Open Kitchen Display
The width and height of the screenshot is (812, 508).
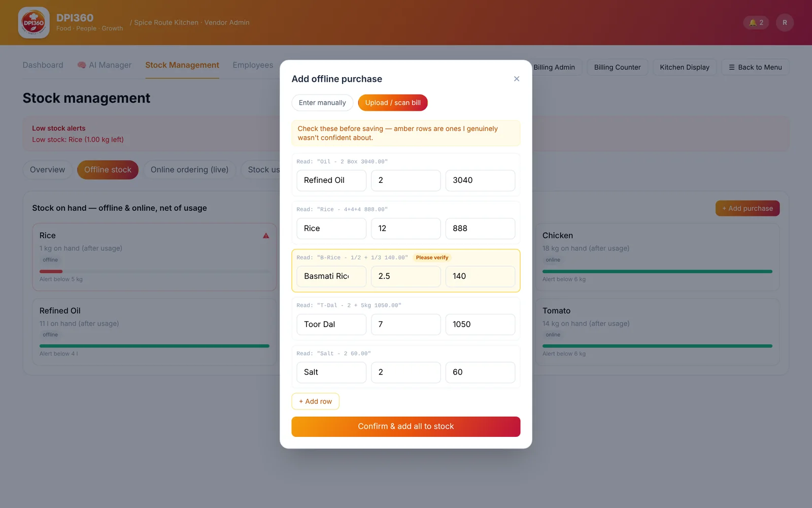tap(685, 67)
